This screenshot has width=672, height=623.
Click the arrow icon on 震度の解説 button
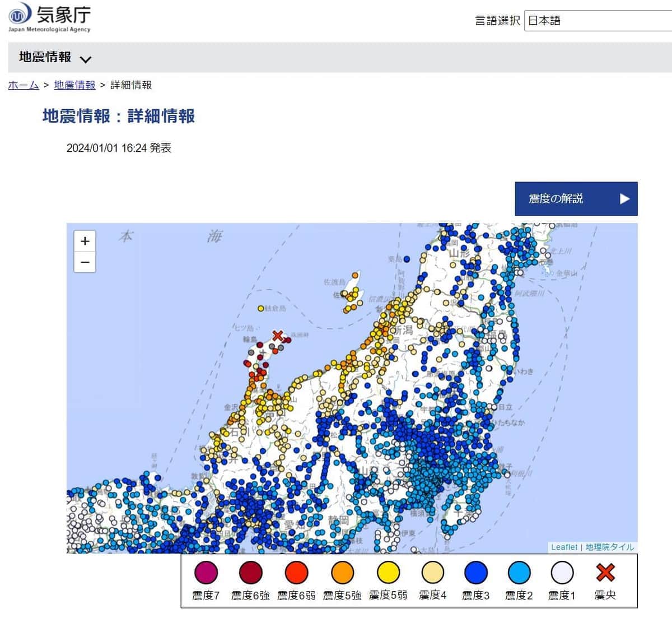[x=624, y=198]
